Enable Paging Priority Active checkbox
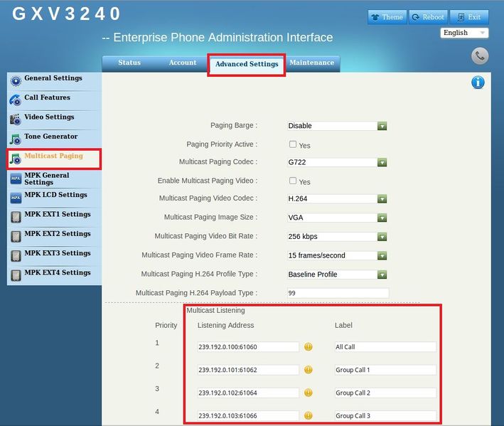504x426 pixels. 293,144
